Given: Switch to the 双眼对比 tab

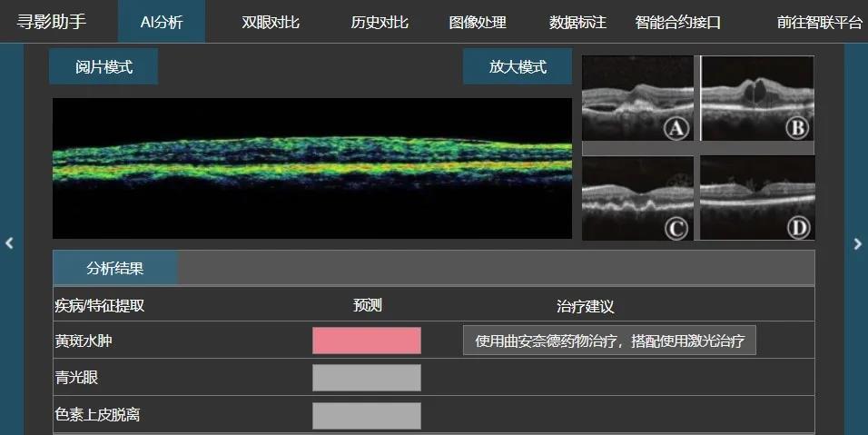Looking at the screenshot, I should [271, 22].
